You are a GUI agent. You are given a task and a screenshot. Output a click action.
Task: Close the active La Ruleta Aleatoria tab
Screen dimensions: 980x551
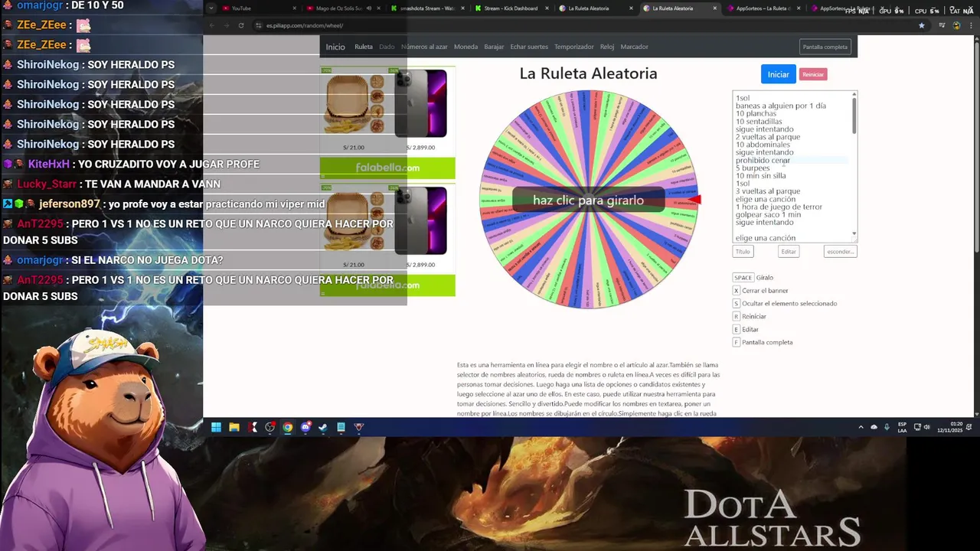(714, 8)
